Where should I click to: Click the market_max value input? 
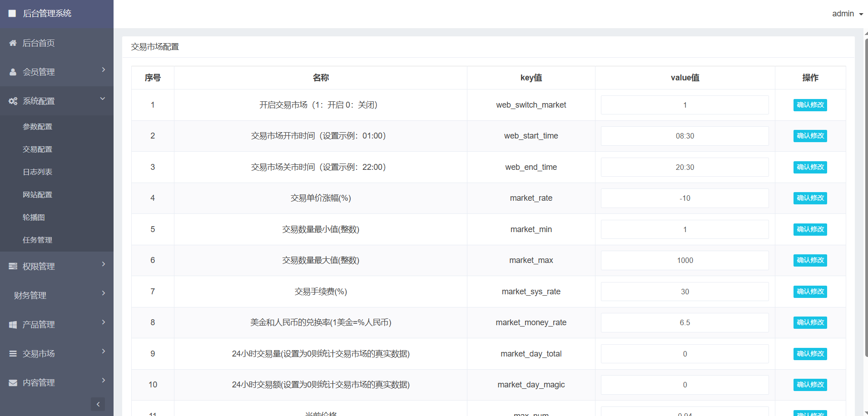coord(684,261)
